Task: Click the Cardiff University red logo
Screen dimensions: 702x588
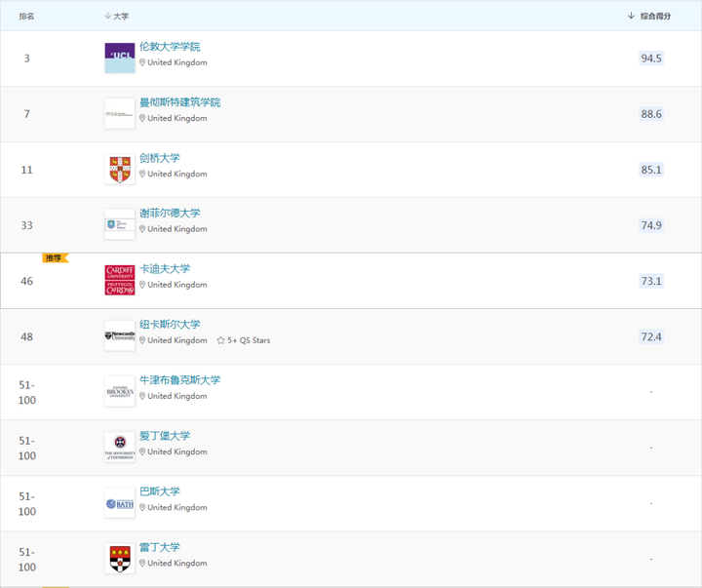Action: click(120, 280)
